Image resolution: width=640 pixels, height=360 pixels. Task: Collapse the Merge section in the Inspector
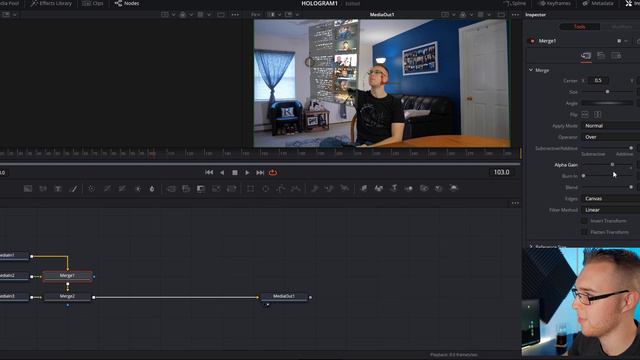(x=531, y=70)
